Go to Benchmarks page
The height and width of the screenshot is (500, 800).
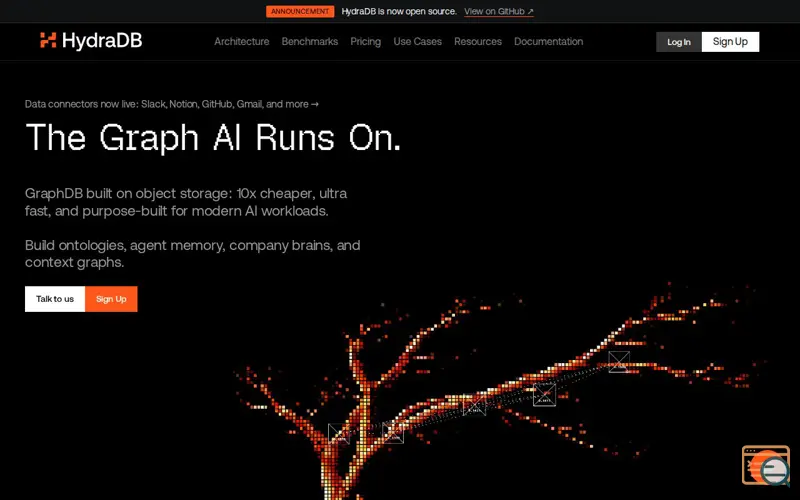tap(310, 42)
